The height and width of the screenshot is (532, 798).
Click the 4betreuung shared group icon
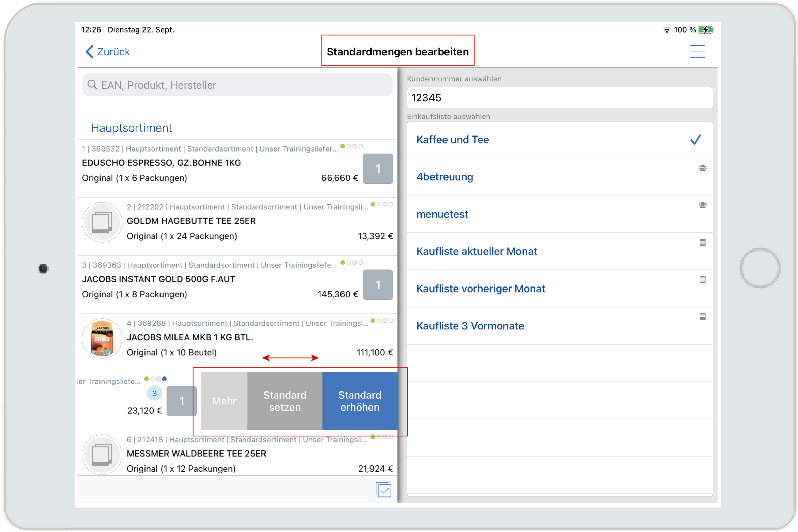coord(702,168)
